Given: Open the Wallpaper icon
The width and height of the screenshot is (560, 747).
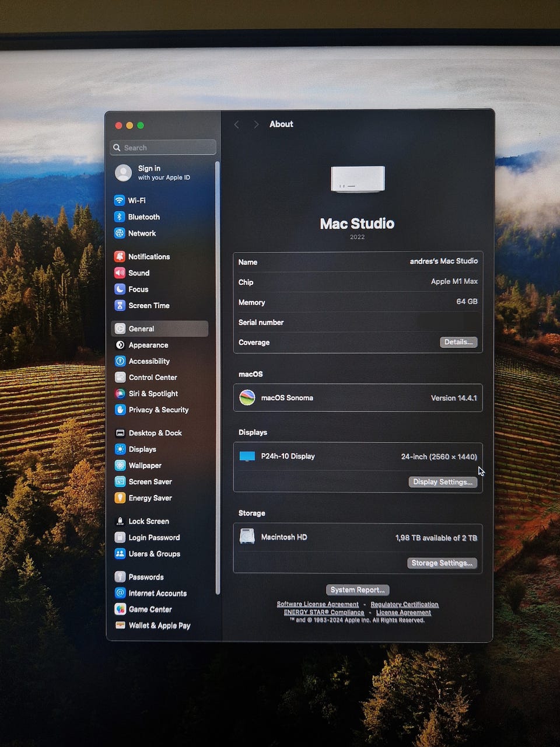Looking at the screenshot, I should point(120,465).
